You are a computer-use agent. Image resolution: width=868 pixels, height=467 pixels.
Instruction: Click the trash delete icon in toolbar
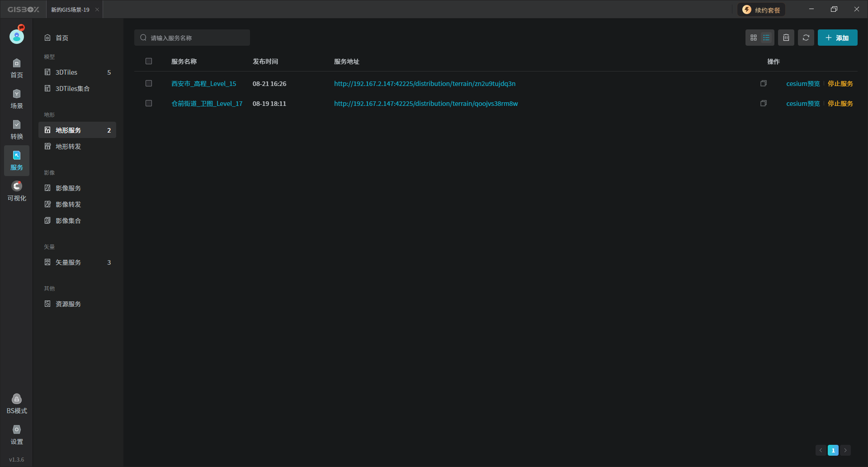point(786,38)
